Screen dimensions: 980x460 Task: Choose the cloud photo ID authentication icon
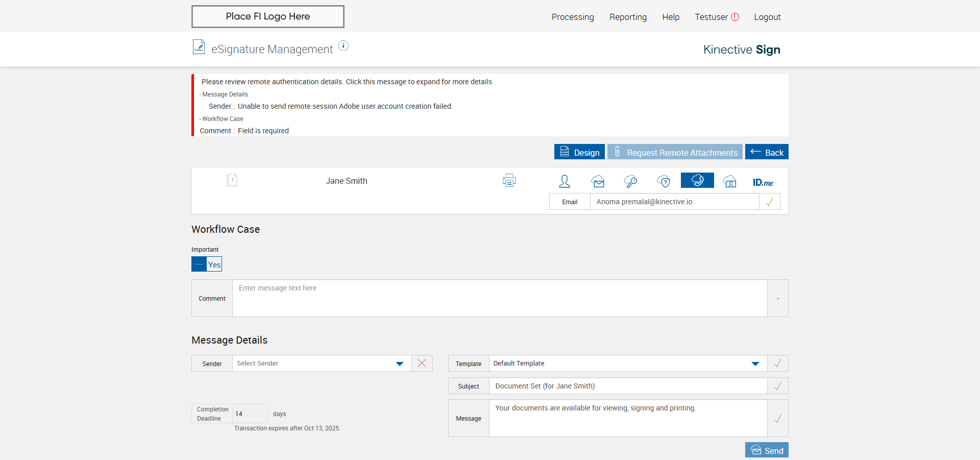[730, 181]
